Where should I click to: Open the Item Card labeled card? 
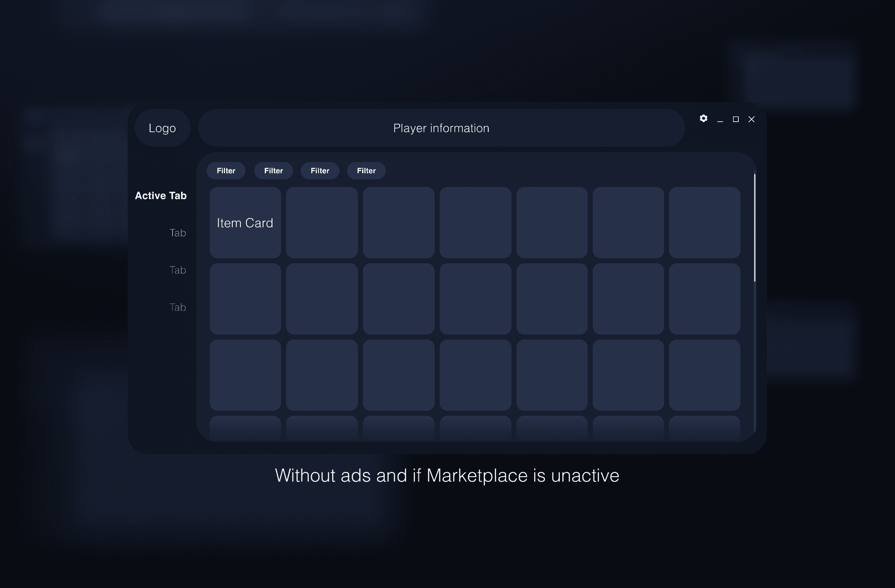tap(245, 222)
